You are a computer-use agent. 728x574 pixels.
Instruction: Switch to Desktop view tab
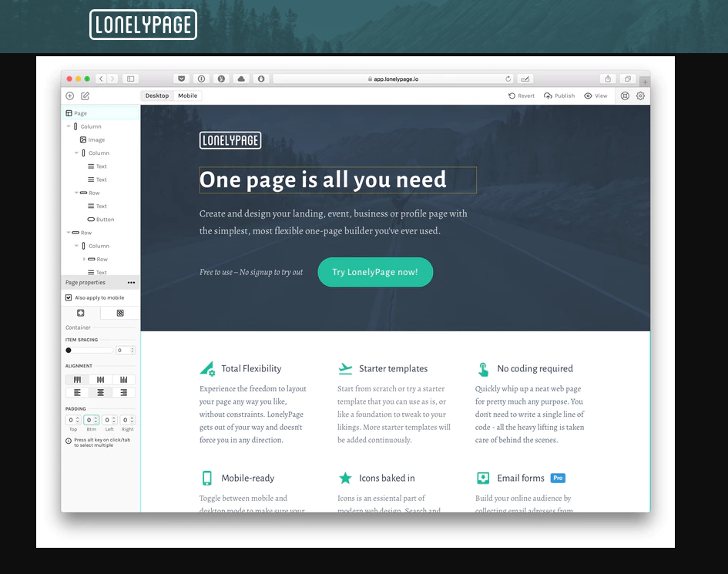tap(157, 96)
